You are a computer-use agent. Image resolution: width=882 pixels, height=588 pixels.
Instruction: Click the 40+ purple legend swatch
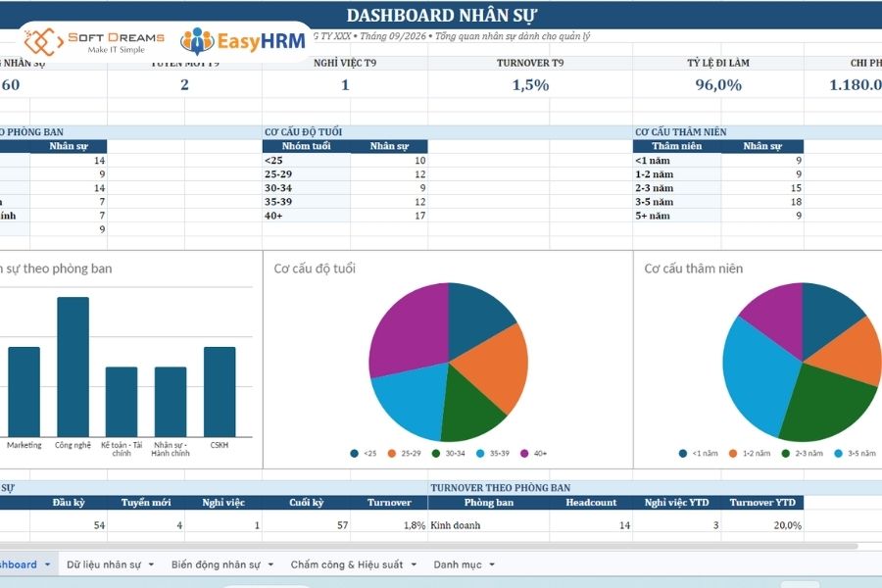point(524,454)
